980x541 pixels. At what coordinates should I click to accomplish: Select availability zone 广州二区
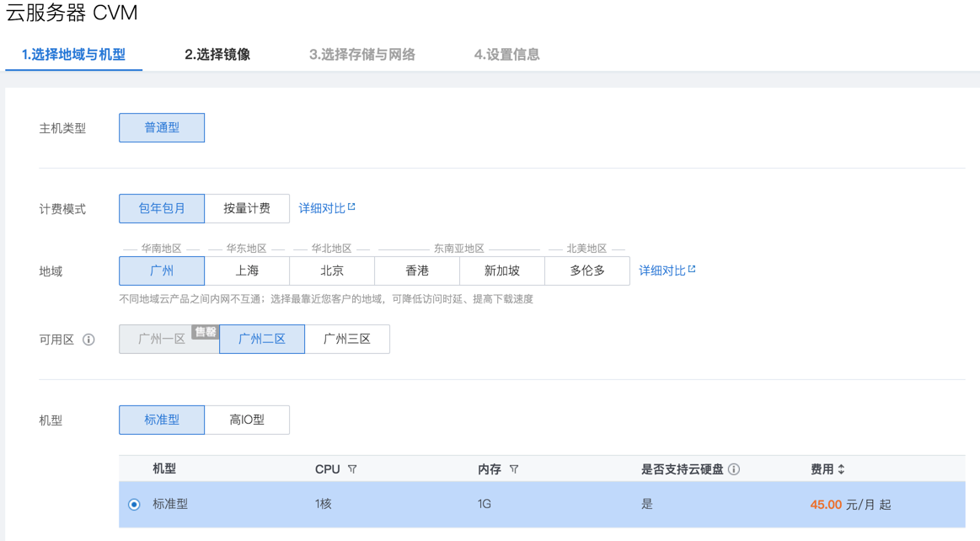(x=262, y=340)
